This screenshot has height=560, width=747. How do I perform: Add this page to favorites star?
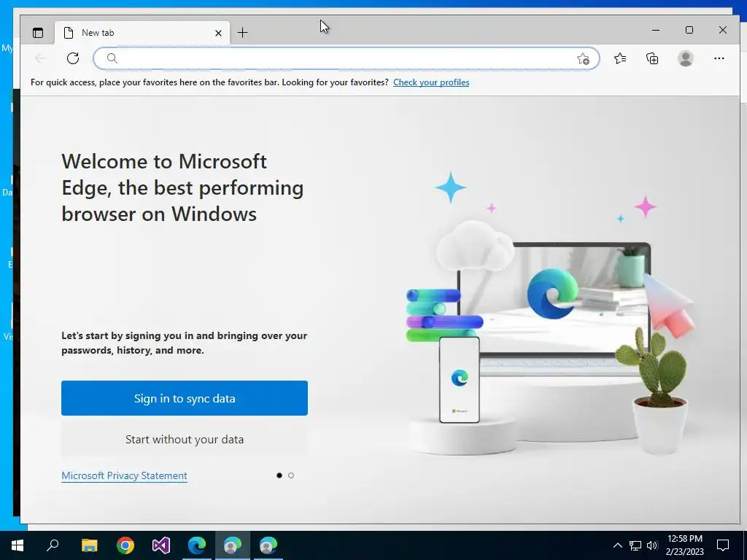583,58
